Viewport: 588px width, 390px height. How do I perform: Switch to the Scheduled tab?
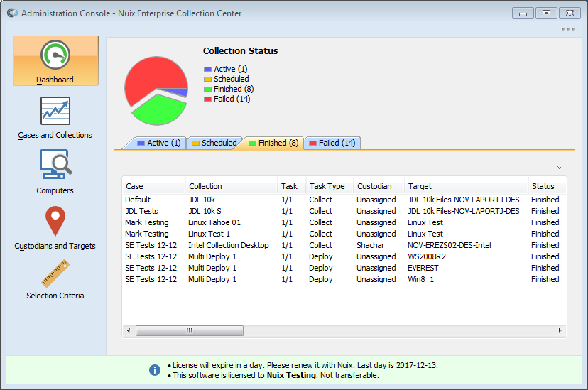[214, 143]
